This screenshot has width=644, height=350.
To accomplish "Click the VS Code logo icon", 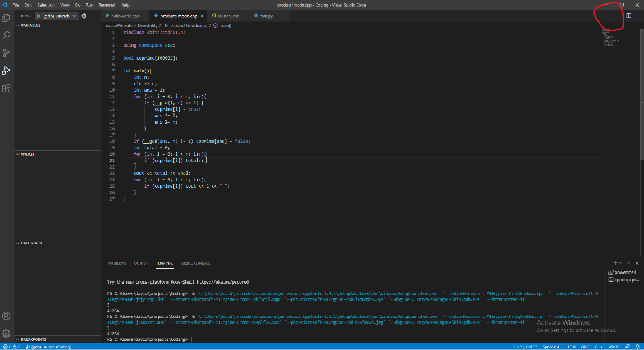I will pos(4,5).
